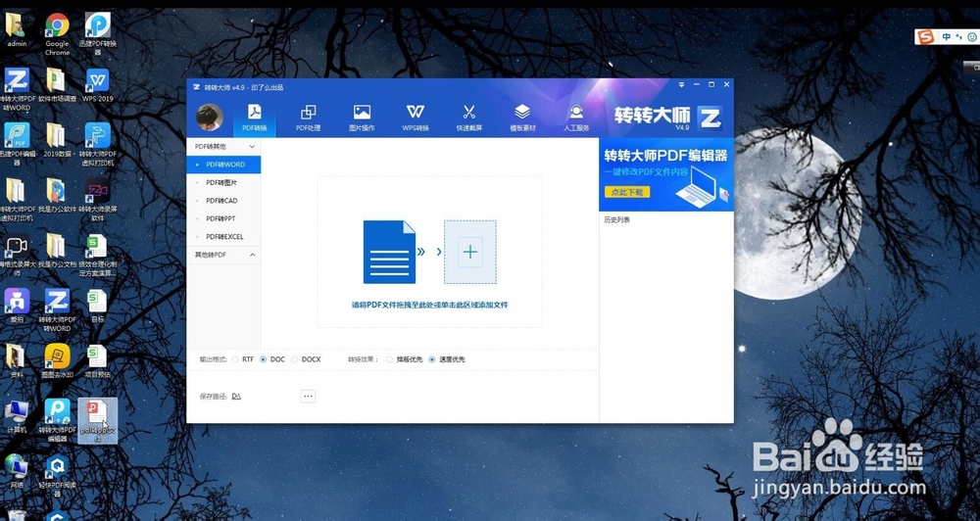The image size is (980, 521).
Task: Open the window options menu arrow
Action: tap(681, 84)
